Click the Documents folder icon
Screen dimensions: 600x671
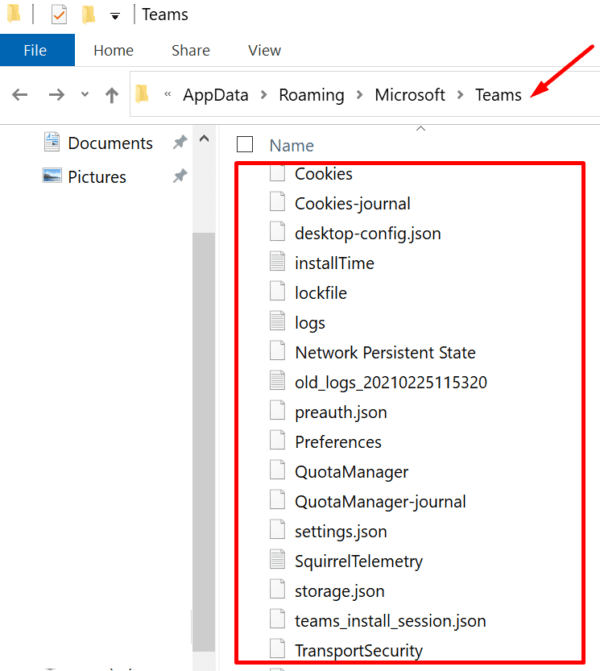(x=52, y=142)
